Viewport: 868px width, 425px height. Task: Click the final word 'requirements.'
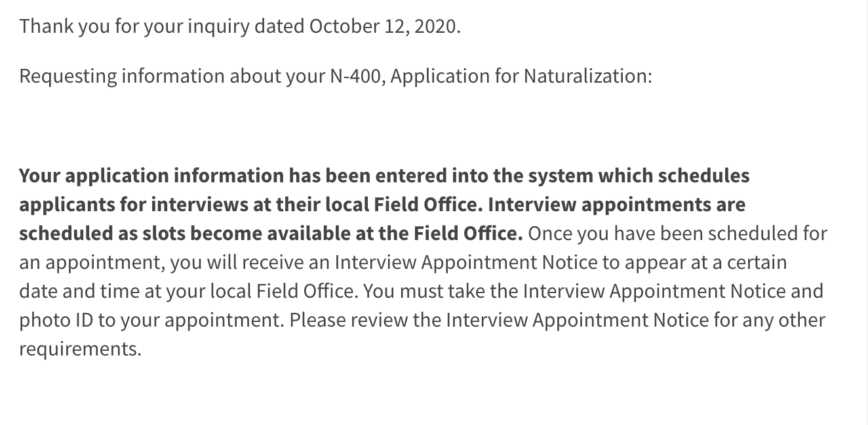(x=81, y=349)
